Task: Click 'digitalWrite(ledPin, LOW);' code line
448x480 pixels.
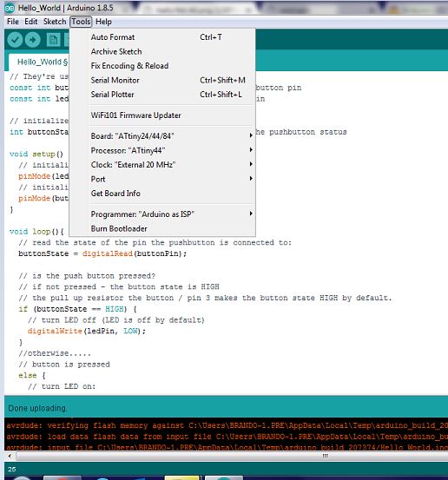Action: pos(87,331)
